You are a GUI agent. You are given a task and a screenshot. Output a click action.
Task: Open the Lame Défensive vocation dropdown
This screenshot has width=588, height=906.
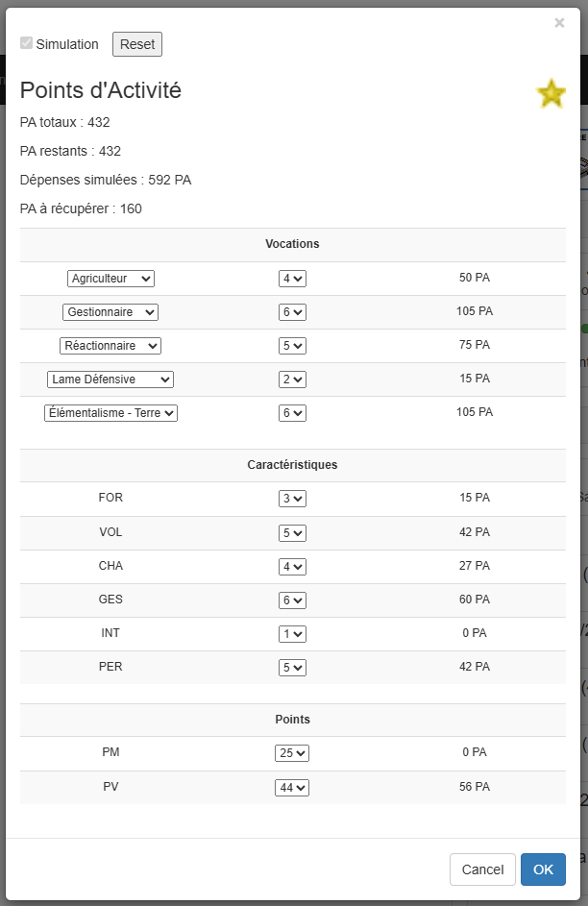pyautogui.click(x=110, y=380)
